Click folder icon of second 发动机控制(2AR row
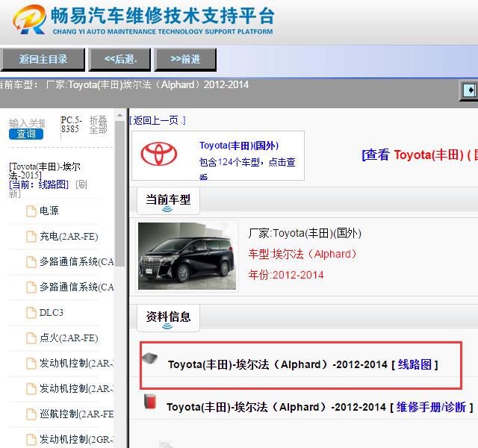This screenshot has width=478, height=448. point(31,389)
